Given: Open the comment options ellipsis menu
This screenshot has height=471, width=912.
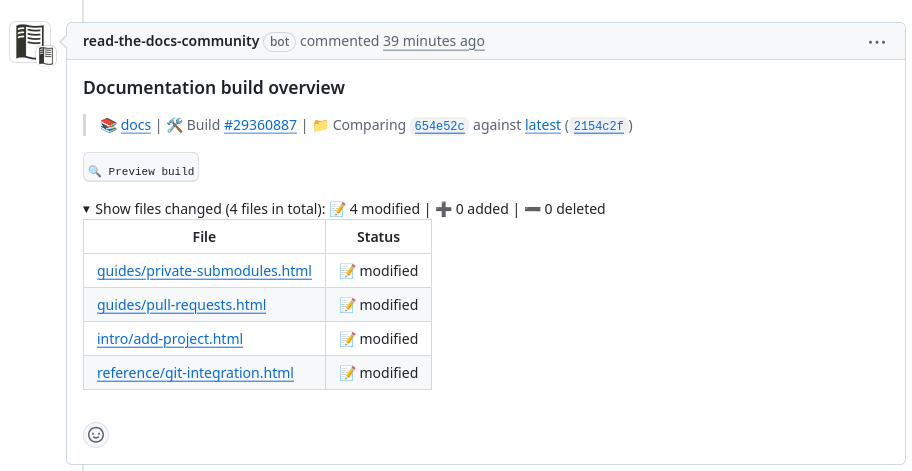Looking at the screenshot, I should (876, 42).
